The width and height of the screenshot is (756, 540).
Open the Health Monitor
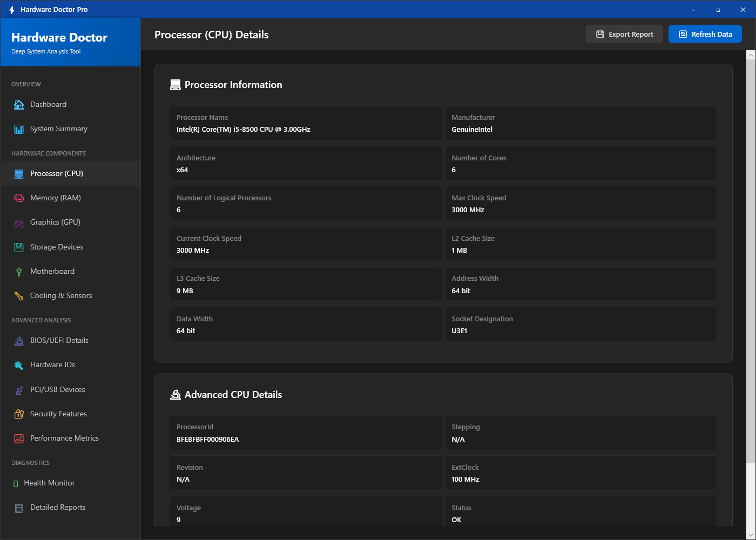[71, 483]
